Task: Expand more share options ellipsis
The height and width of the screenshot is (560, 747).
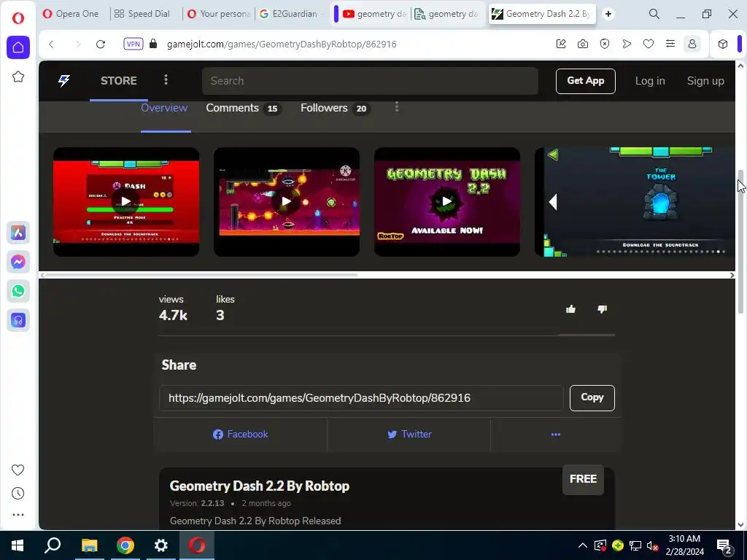Action: (x=555, y=435)
